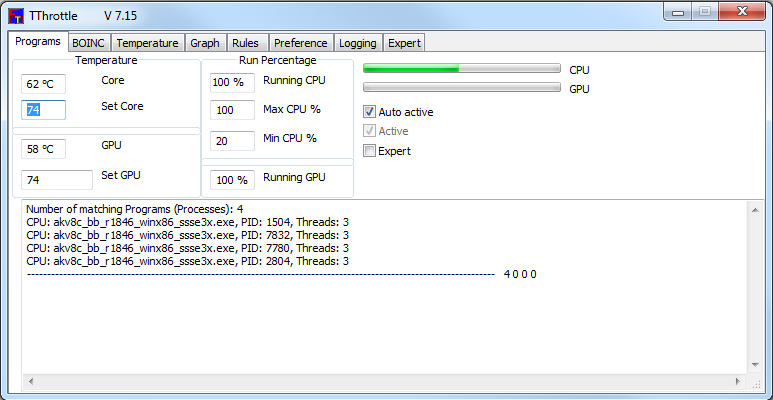Select process line with PID: 7780
Viewport: 773px width, 400px height.
pos(188,248)
